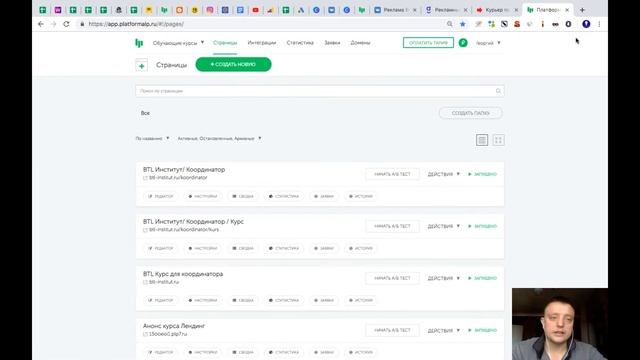Open the По названию sort dropdown
This screenshot has height=360, width=640.
coord(152,139)
